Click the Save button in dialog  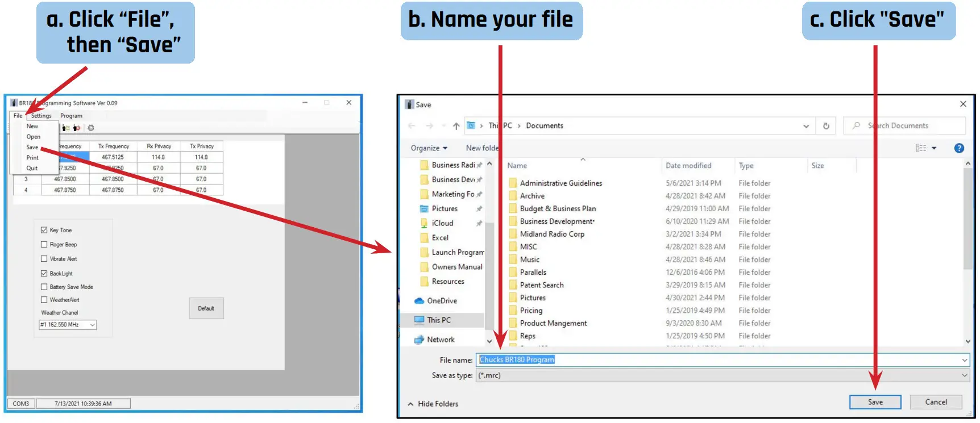click(875, 402)
